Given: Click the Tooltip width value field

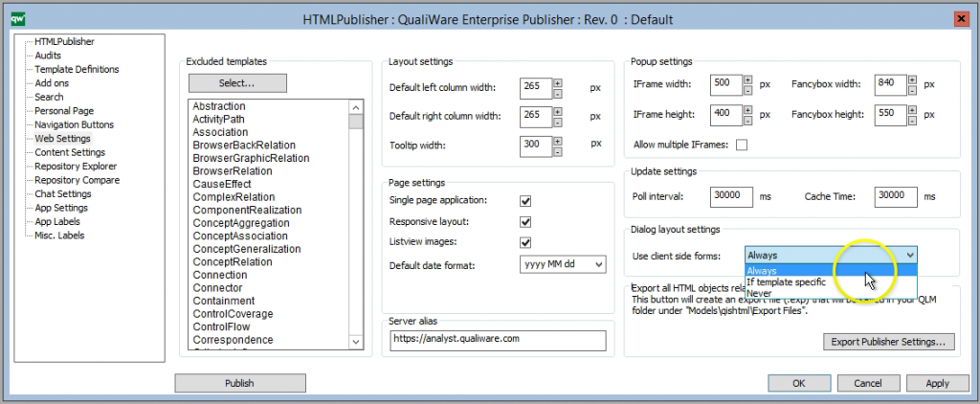Looking at the screenshot, I should pyautogui.click(x=536, y=146).
